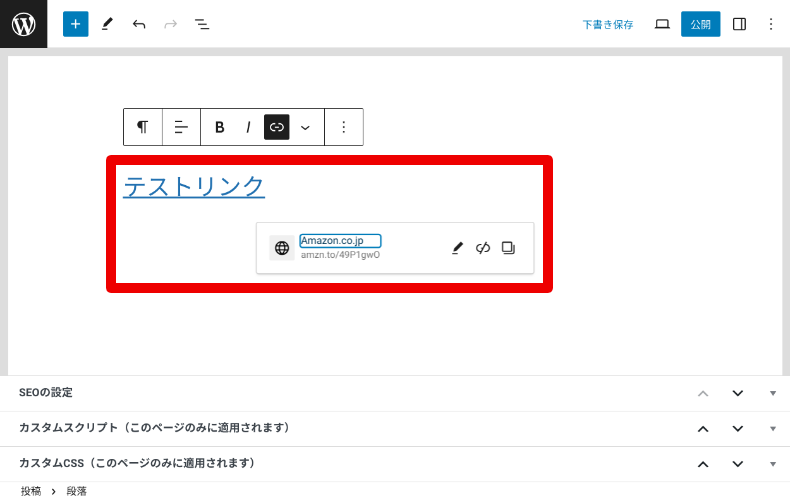Redo the last undone change

click(171, 24)
